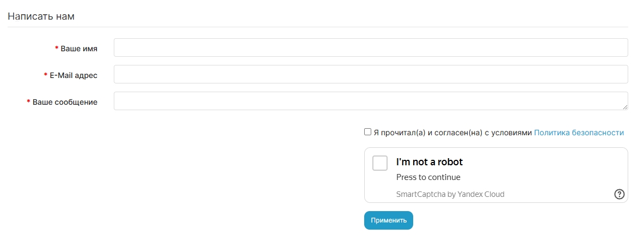
Task: Click into the E-Mail адрес field
Action: 370,75
